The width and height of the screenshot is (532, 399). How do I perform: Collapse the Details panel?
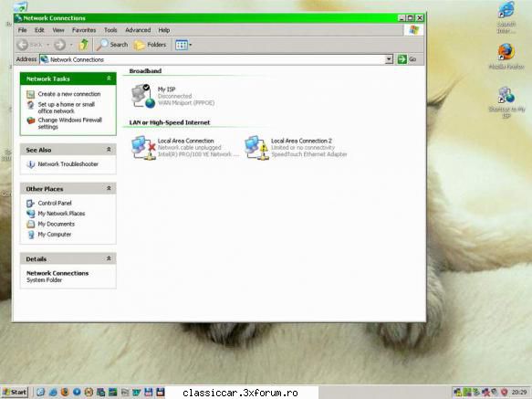point(109,258)
